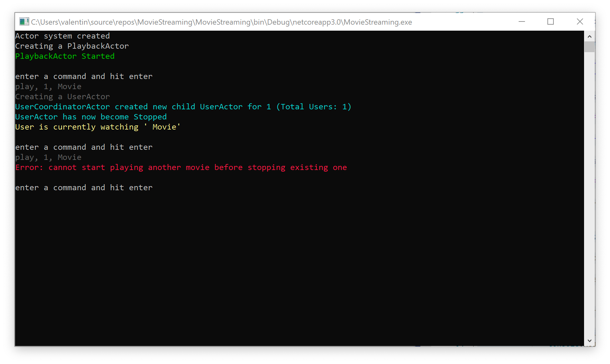Maximize the MovieStreaming console window
This screenshot has height=364, width=610.
pos(551,21)
